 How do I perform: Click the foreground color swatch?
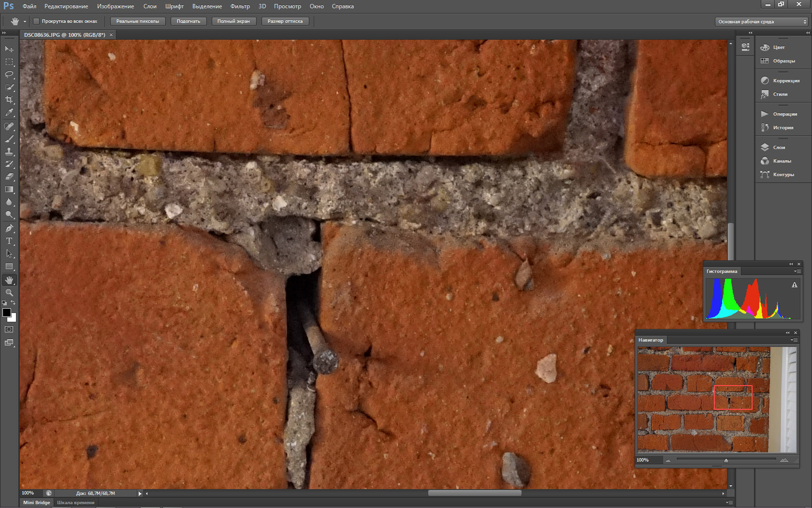[7, 313]
